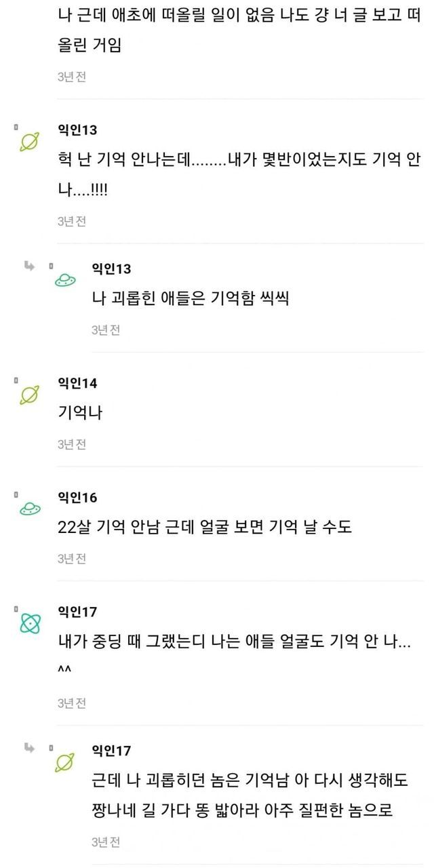Viewport: 434px width, 868px height.
Task: Click 익인17's atom profile avatar
Action: tap(29, 624)
